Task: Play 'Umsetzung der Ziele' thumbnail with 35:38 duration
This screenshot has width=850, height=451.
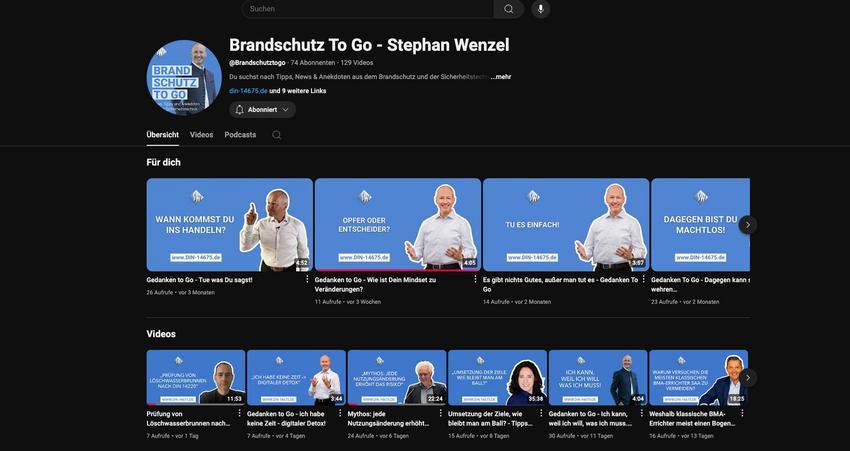Action: (497, 377)
